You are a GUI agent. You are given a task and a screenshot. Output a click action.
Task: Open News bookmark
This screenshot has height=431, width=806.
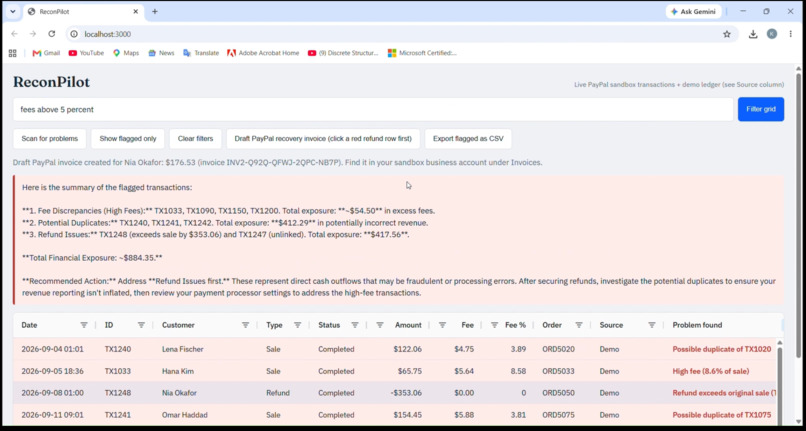pos(161,53)
